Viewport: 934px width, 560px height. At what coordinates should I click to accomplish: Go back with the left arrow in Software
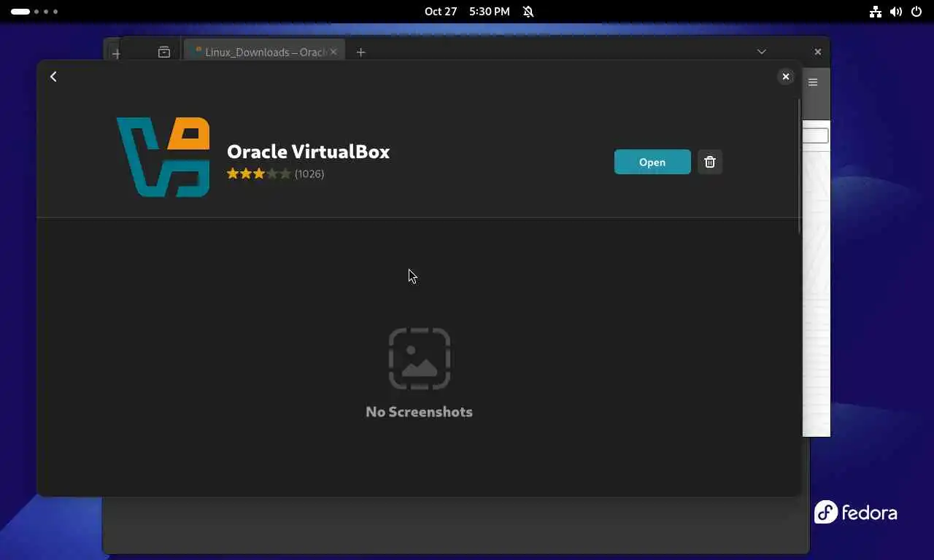pyautogui.click(x=53, y=77)
